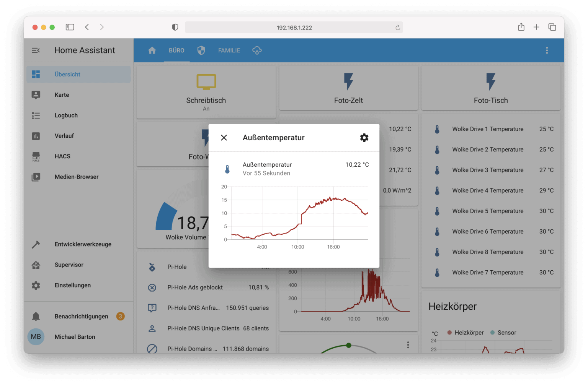Toggle the Foto-Zelt switch
The width and height of the screenshot is (588, 385).
point(348,88)
